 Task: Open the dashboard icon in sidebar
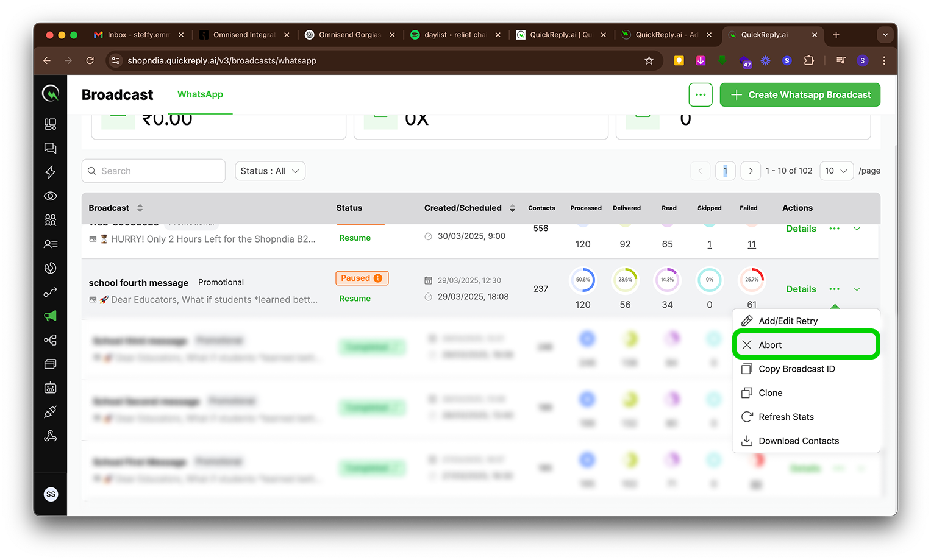tap(51, 124)
